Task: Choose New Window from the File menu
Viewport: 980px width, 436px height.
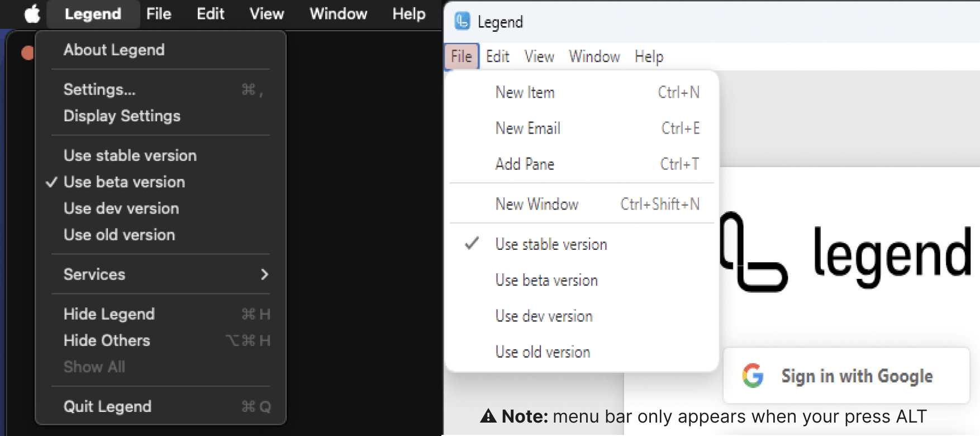Action: 582,204
